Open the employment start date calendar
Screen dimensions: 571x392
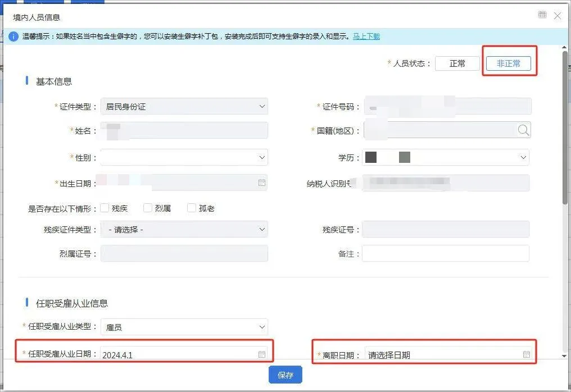pyautogui.click(x=261, y=354)
